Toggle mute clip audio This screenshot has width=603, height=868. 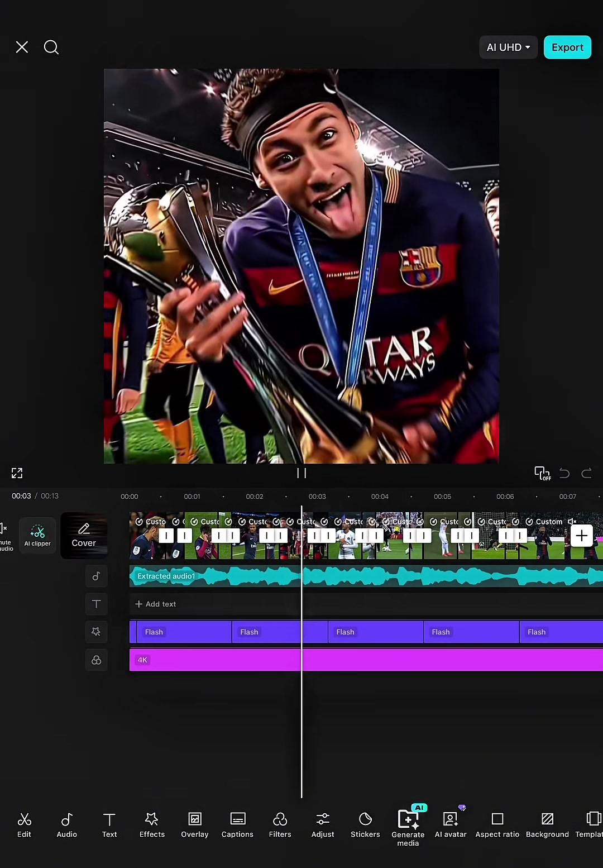6,536
